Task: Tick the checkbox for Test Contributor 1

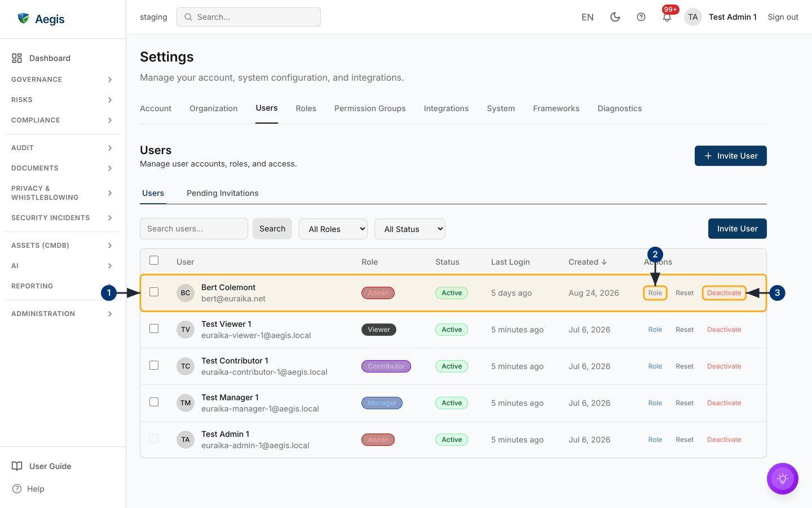Action: 154,365
